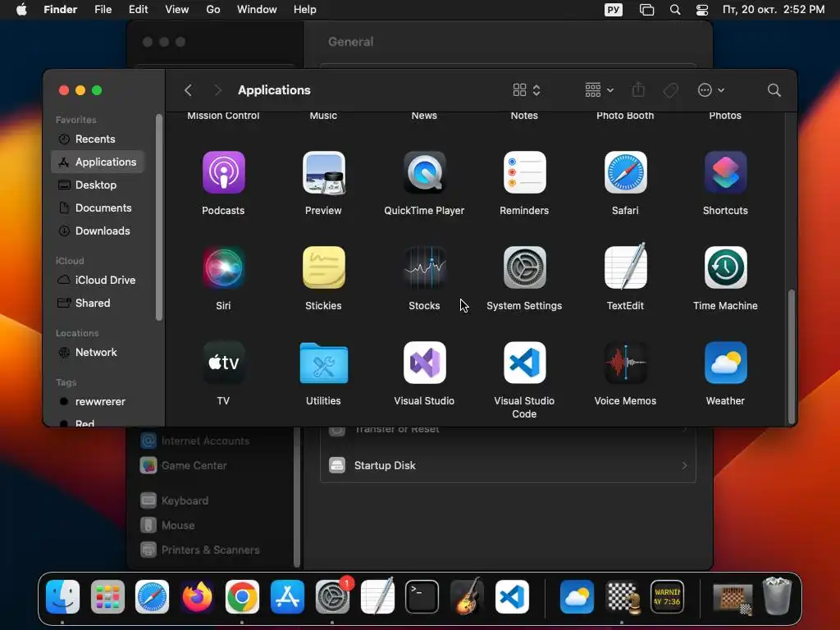Open Chess from the Dock
Screen dimensions: 840x630
coord(623,597)
